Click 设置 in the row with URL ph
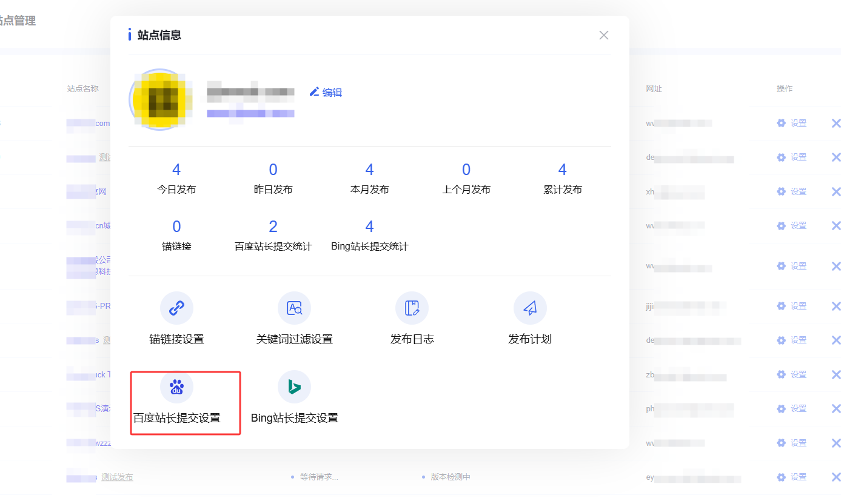This screenshot has width=841, height=504. tap(792, 408)
